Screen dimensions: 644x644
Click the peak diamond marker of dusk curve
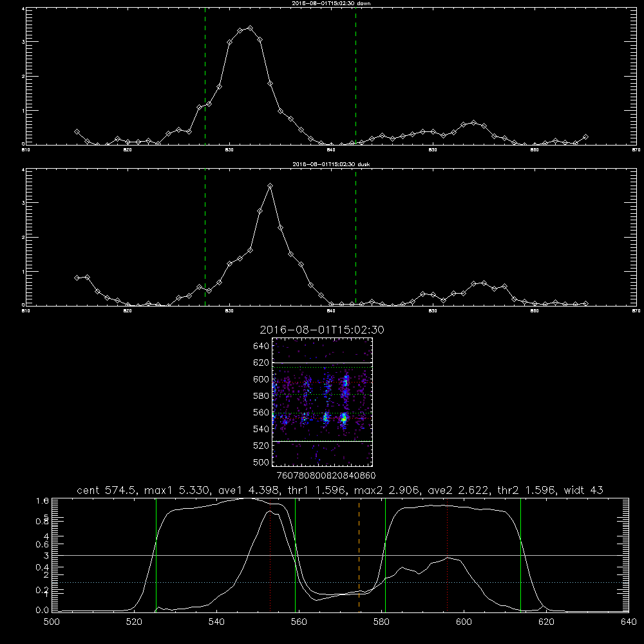(x=270, y=185)
